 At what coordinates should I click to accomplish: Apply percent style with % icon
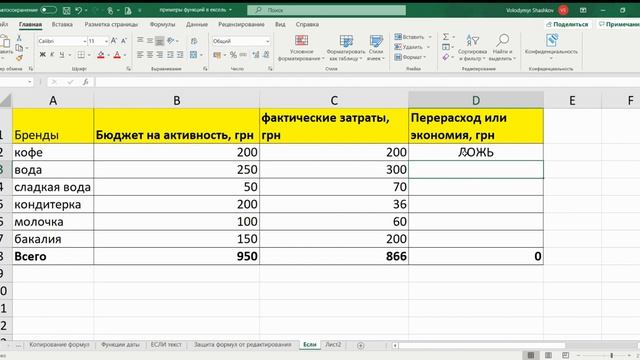(x=233, y=55)
